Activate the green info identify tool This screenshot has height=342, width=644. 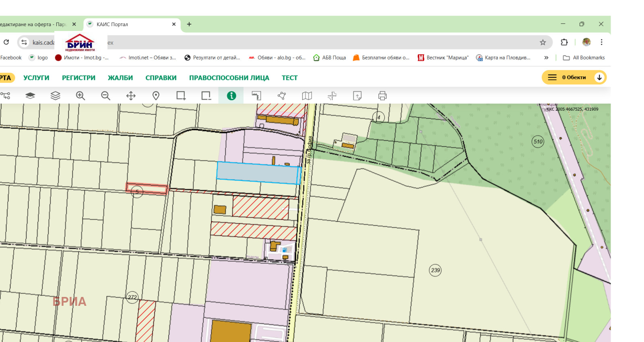click(x=231, y=96)
